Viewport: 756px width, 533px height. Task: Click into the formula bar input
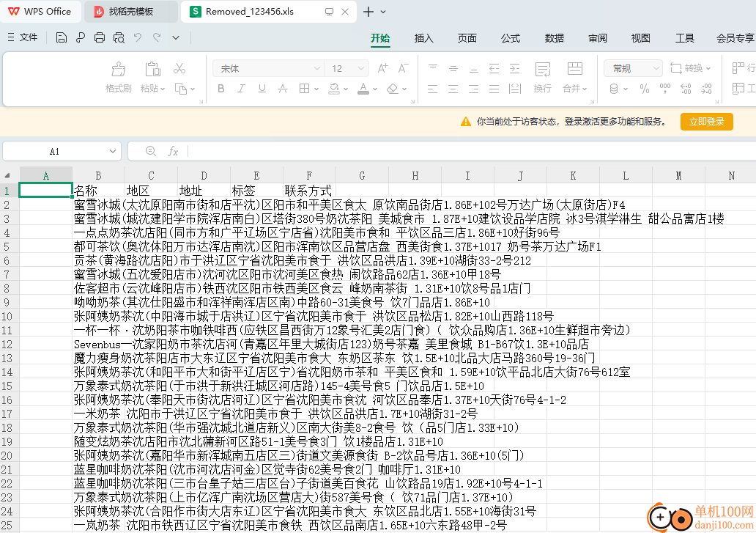tap(470, 152)
